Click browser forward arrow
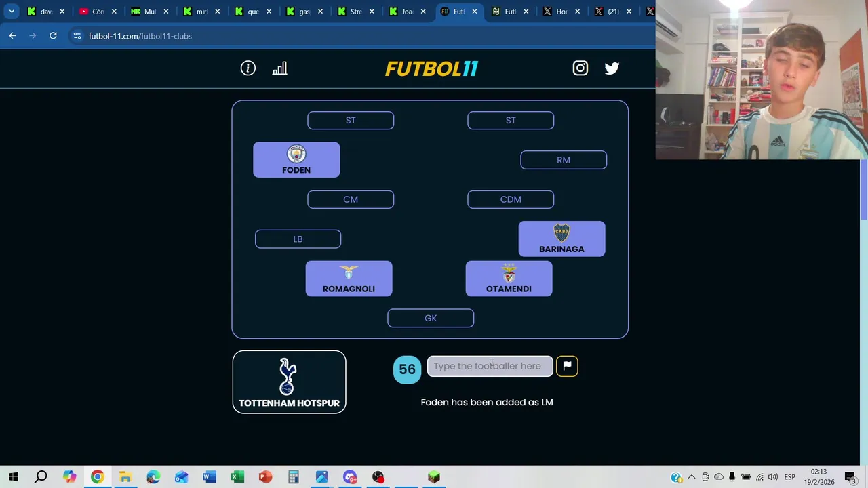Image resolution: width=868 pixels, height=488 pixels. [33, 35]
